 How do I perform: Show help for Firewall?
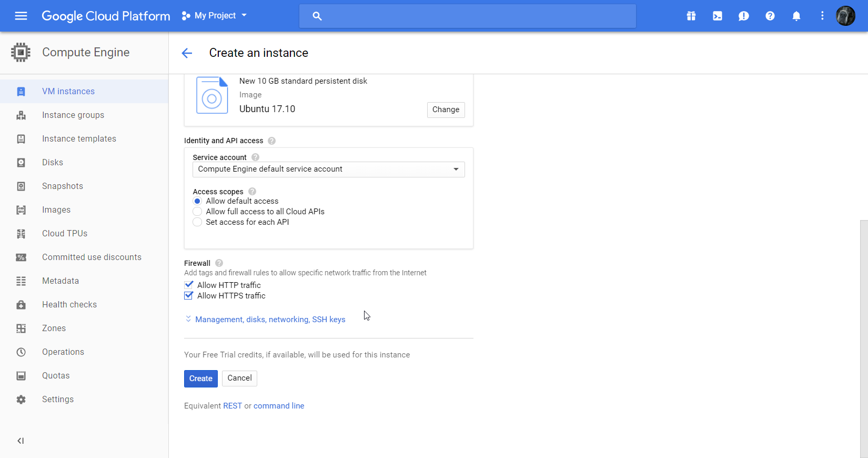pyautogui.click(x=219, y=263)
